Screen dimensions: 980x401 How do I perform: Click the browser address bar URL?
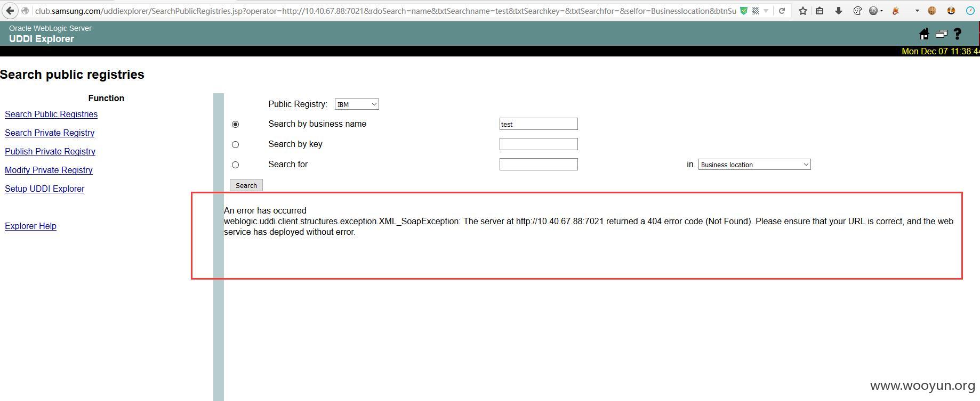coord(385,11)
